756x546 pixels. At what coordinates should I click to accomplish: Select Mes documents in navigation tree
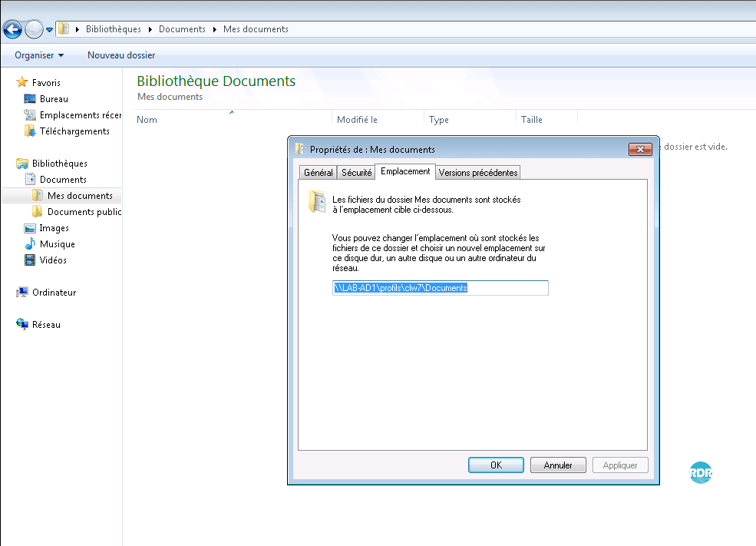(80, 195)
